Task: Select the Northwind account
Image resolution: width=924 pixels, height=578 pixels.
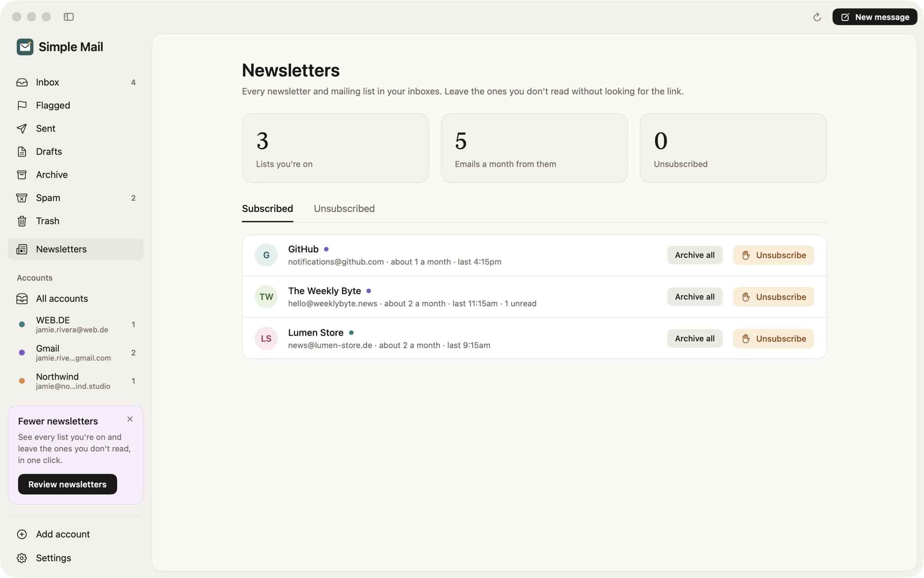Action: click(76, 381)
